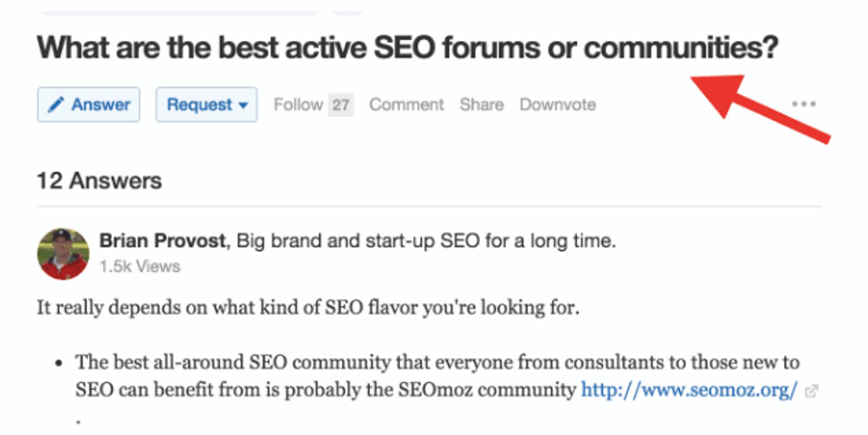Image resolution: width=868 pixels, height=435 pixels.
Task: Click the Follow action for this question
Action: (x=298, y=104)
